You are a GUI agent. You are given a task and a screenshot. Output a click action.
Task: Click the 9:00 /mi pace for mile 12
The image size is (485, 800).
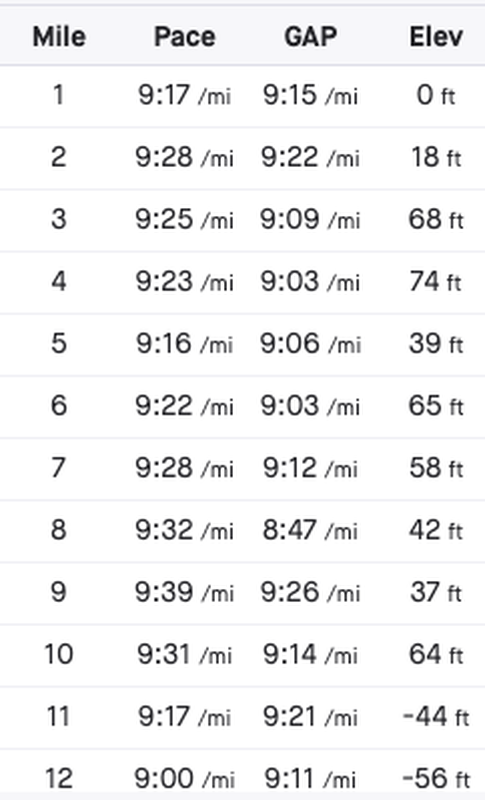tap(185, 779)
